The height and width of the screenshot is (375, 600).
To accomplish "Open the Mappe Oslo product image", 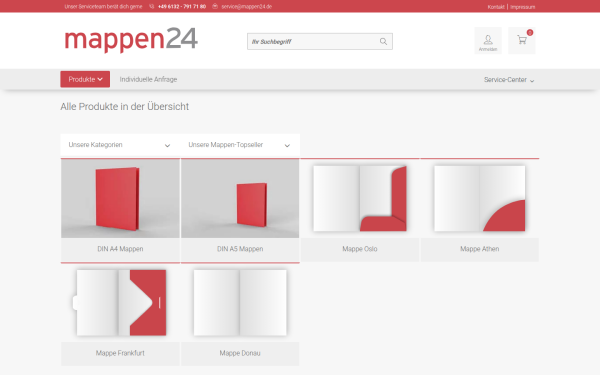I will coord(360,198).
